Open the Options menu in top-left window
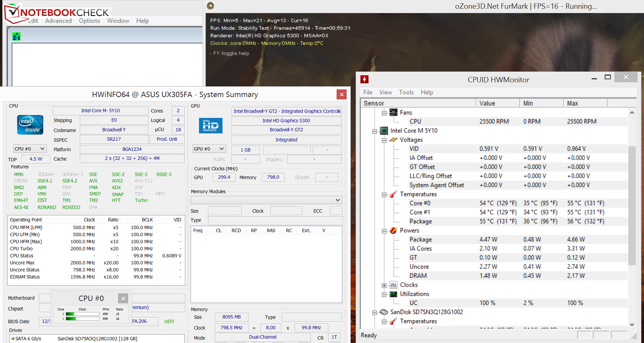The image size is (644, 343). coord(89,21)
